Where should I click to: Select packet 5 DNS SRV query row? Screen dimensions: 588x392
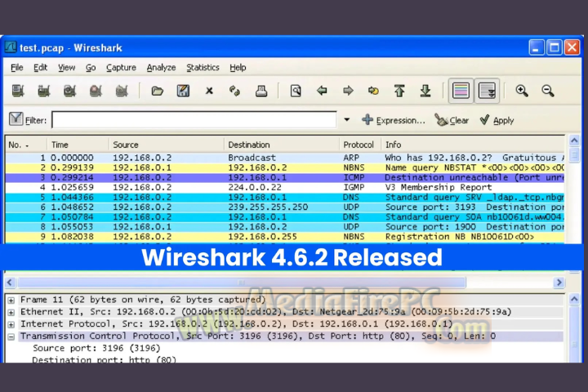tap(285, 197)
